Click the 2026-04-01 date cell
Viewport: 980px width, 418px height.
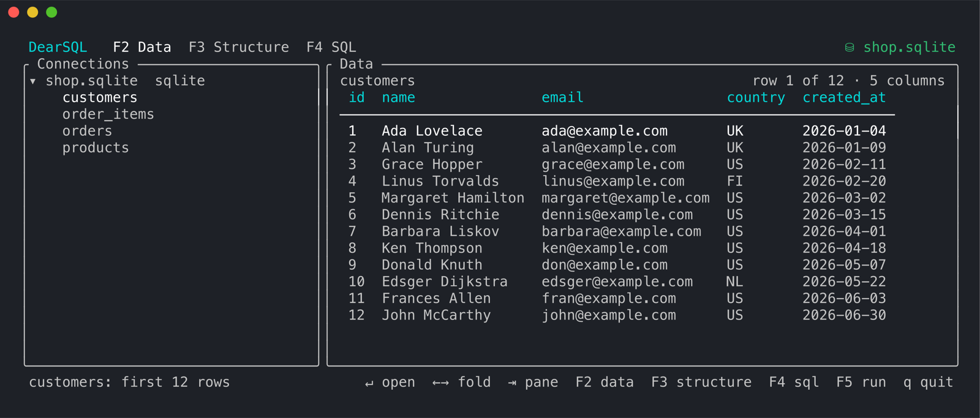844,231
